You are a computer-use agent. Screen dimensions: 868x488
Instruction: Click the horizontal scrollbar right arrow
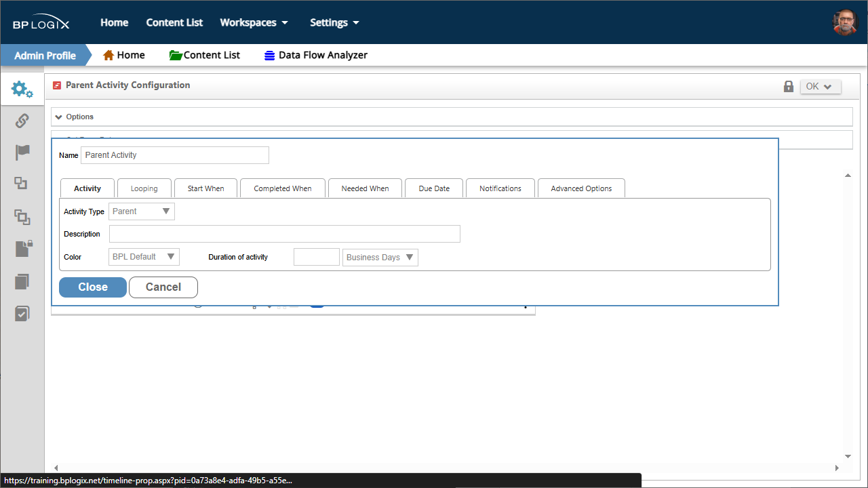[837, 468]
